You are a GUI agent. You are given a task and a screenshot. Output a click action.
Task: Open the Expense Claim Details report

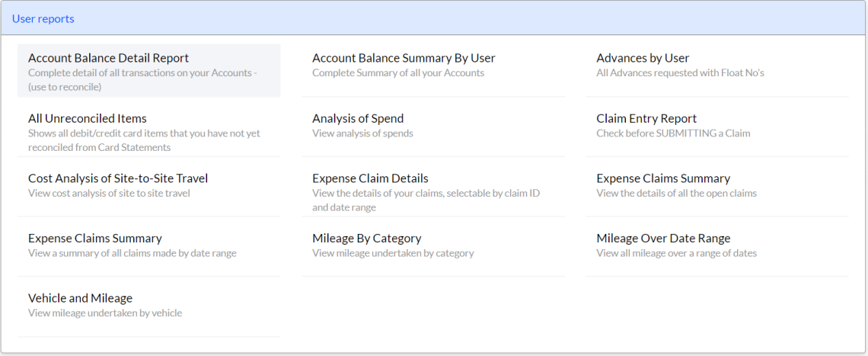click(x=433, y=191)
